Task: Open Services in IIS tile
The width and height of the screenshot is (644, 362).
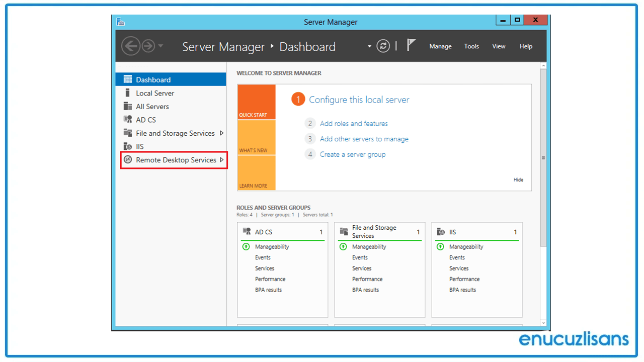Action: (459, 268)
